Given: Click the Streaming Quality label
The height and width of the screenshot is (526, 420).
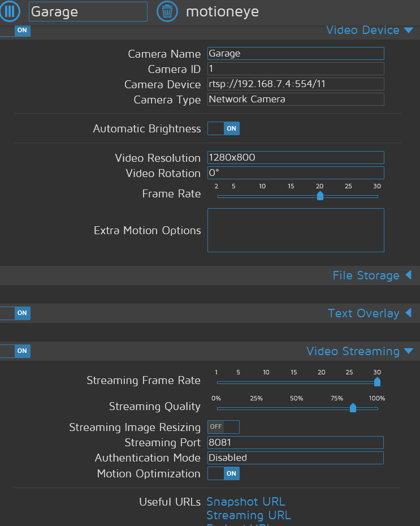Looking at the screenshot, I should [x=154, y=407].
